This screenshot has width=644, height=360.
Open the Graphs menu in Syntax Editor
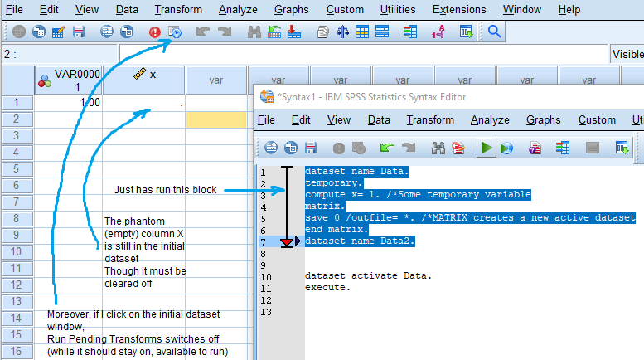(x=543, y=119)
